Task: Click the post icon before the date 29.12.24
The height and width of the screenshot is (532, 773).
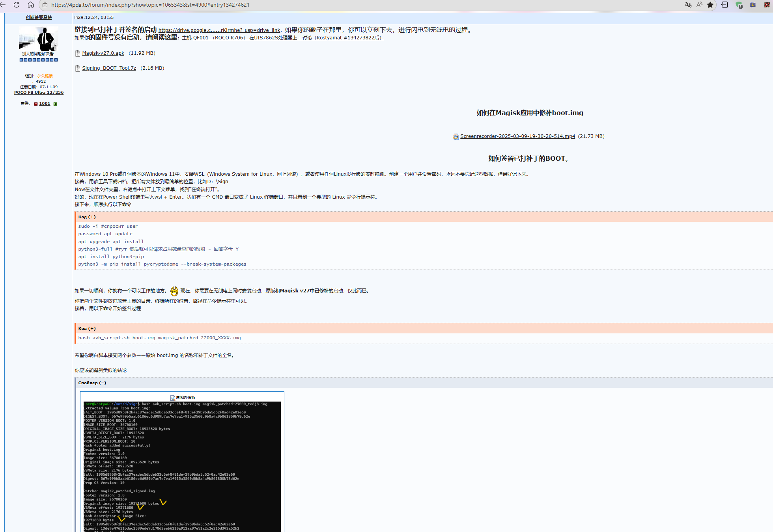Action: click(x=76, y=17)
